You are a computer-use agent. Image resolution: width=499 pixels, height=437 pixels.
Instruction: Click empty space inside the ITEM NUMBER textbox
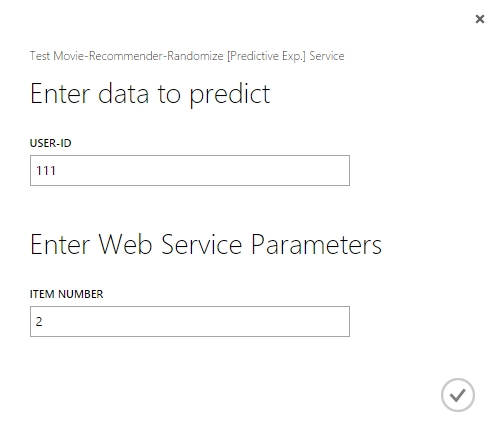point(196,321)
